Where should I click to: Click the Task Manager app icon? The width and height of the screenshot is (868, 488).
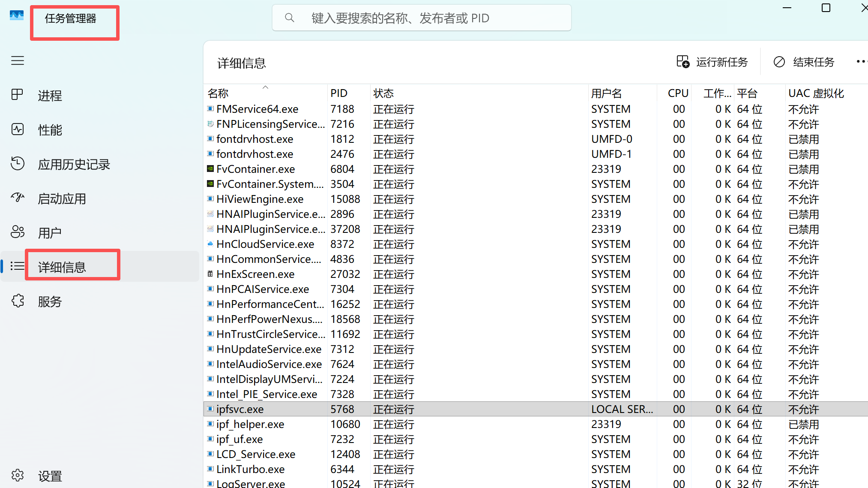pos(17,16)
